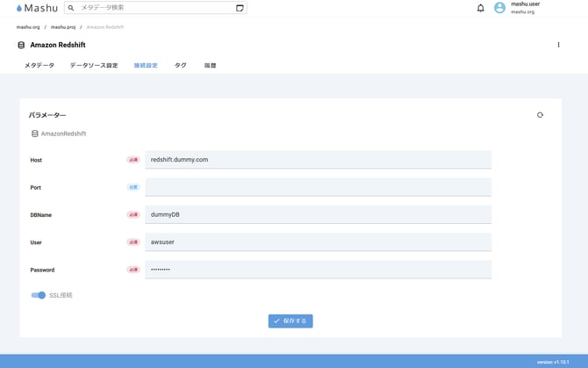Navigate to mashu.org breadcrumb link
This screenshot has height=368, width=588.
pyautogui.click(x=28, y=27)
